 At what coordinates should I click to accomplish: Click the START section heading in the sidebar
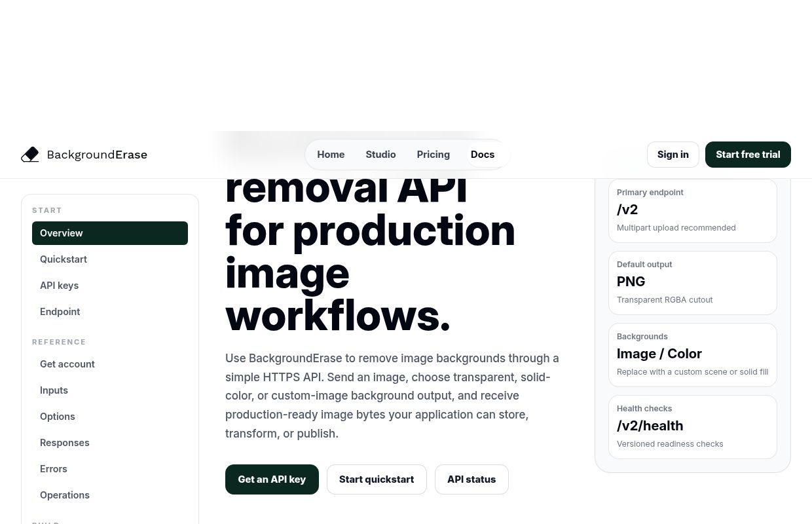click(47, 210)
